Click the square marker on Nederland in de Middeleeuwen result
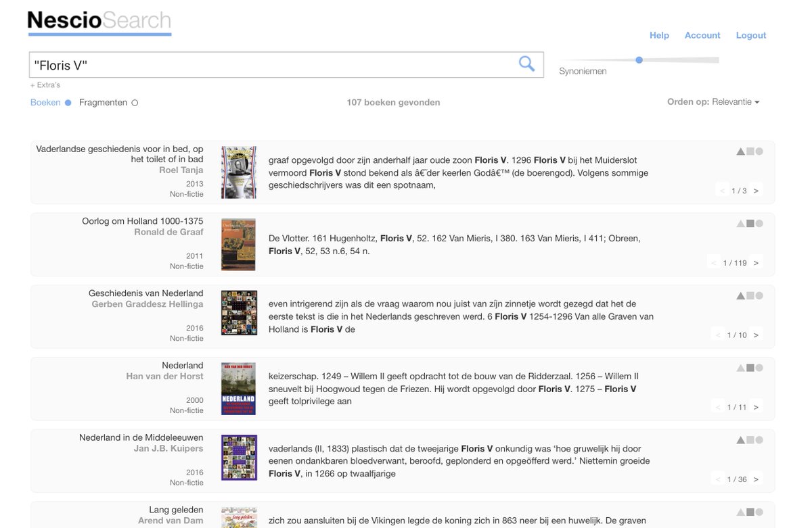The width and height of the screenshot is (812, 528). (750, 439)
